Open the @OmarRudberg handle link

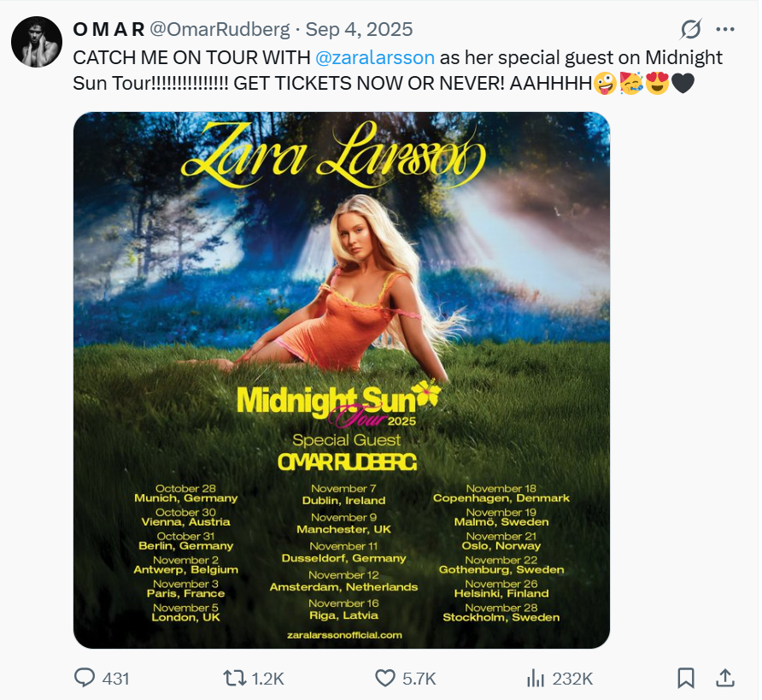[222, 29]
